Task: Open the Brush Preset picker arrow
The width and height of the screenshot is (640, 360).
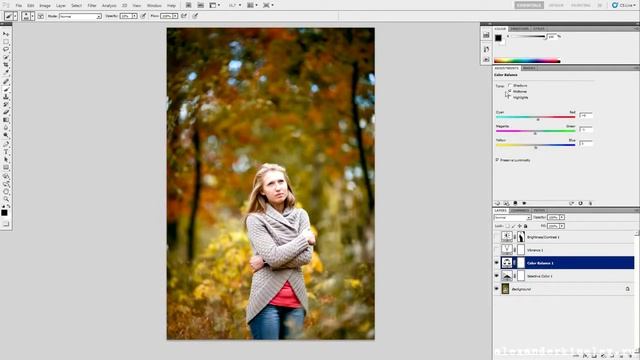Action: pos(32,16)
